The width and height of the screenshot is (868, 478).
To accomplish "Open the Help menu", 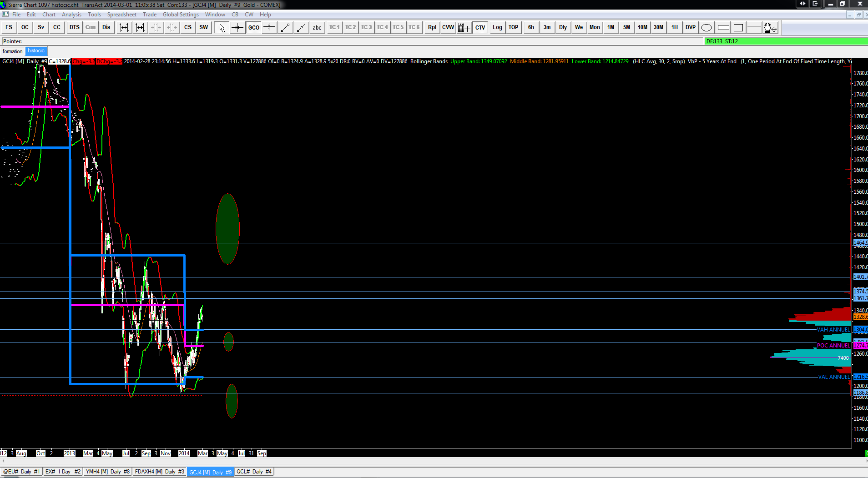I will tap(265, 15).
